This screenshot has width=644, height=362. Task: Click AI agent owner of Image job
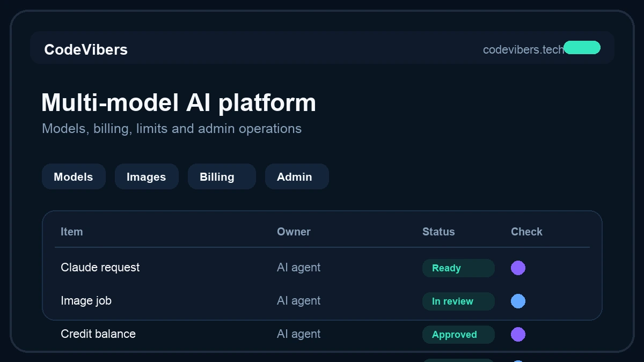pyautogui.click(x=298, y=300)
